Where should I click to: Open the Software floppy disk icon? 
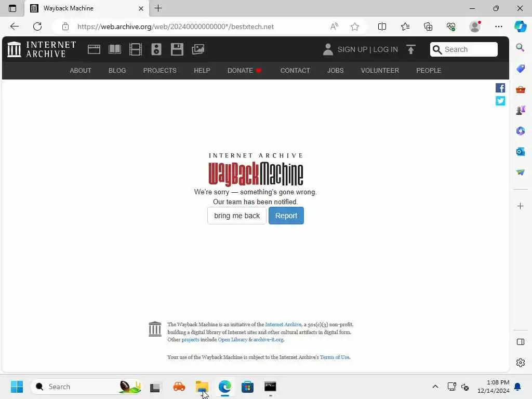click(x=177, y=49)
